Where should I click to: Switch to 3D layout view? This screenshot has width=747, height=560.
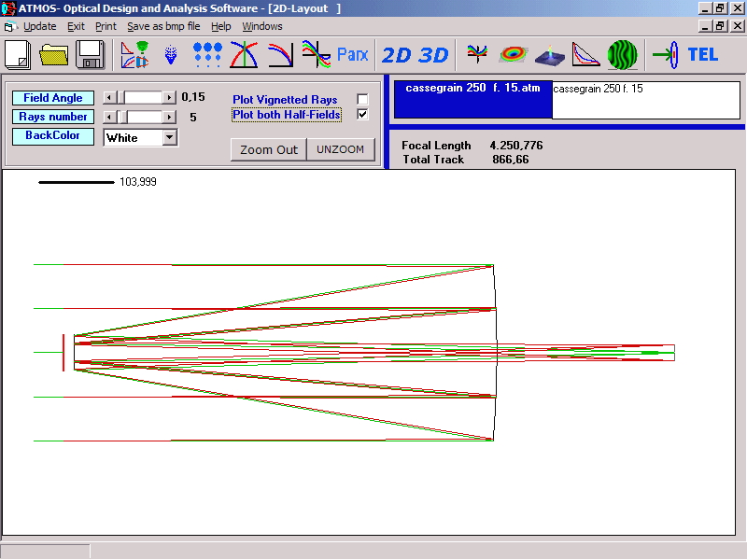[x=433, y=55]
